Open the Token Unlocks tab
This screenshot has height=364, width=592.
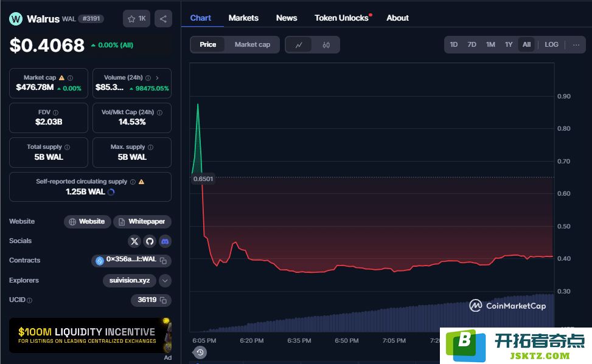[342, 18]
